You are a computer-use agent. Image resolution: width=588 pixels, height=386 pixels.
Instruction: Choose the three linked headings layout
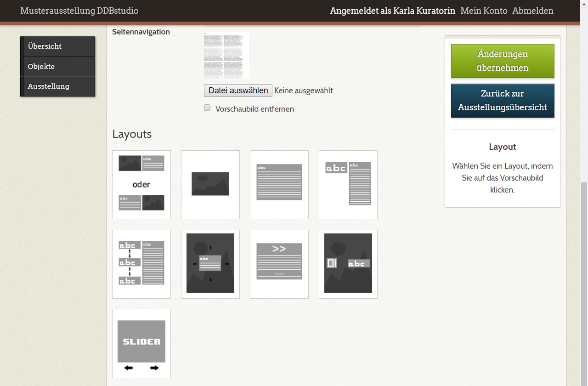click(x=141, y=264)
